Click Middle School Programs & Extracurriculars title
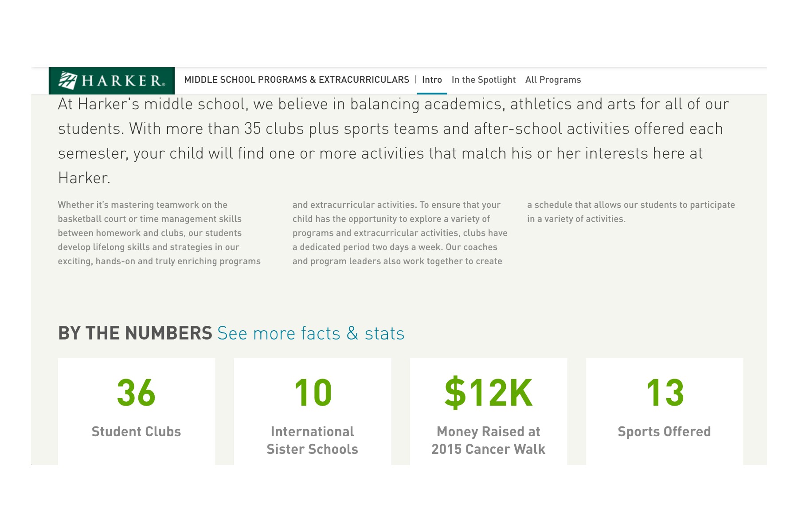The height and width of the screenshot is (532, 798). point(297,80)
